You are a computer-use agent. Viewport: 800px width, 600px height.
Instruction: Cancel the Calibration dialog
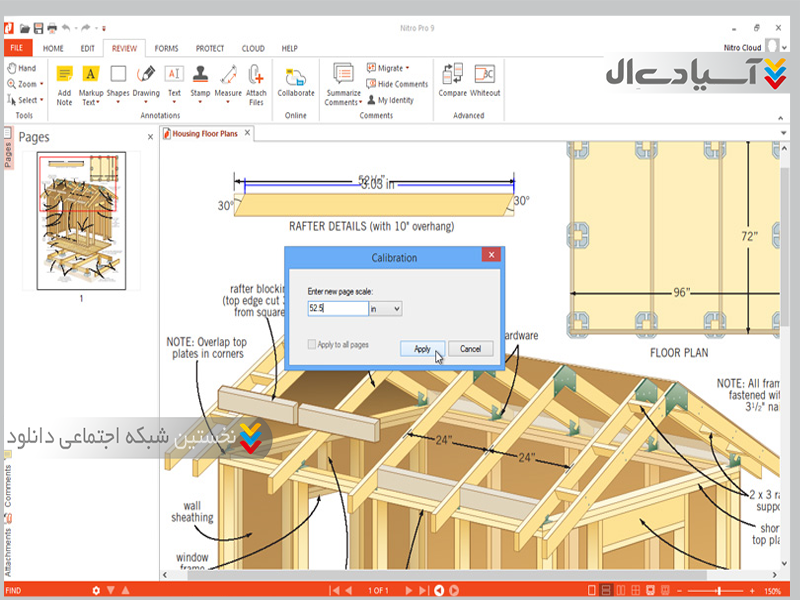[x=470, y=349]
